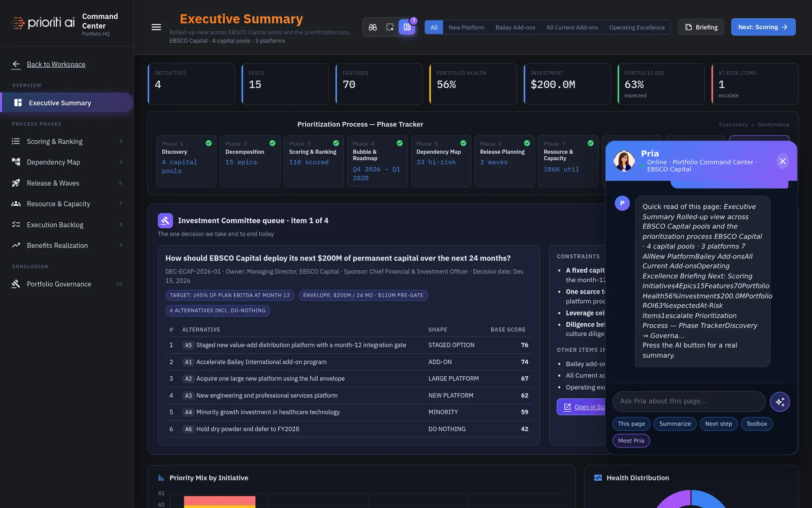Select the All Current Add-ons filter tab
Viewport: 812px width, 508px height.
(x=572, y=27)
